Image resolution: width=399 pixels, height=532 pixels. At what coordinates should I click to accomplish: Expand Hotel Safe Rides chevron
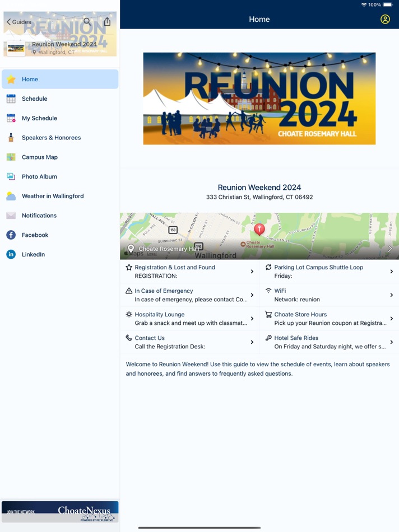(x=392, y=342)
